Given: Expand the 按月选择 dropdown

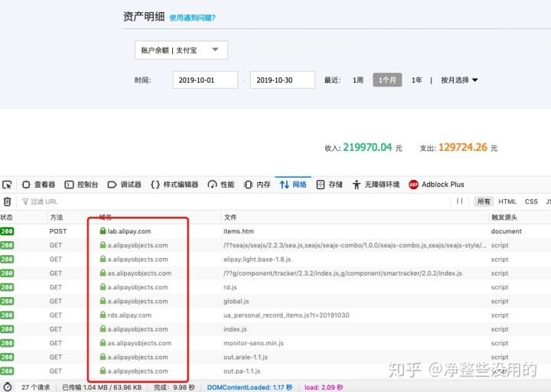Looking at the screenshot, I should click(x=459, y=80).
